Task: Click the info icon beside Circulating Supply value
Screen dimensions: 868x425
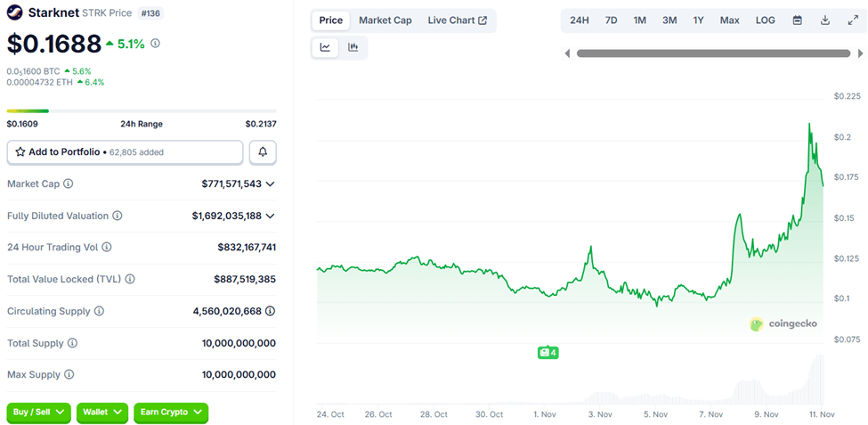Action: (x=270, y=311)
